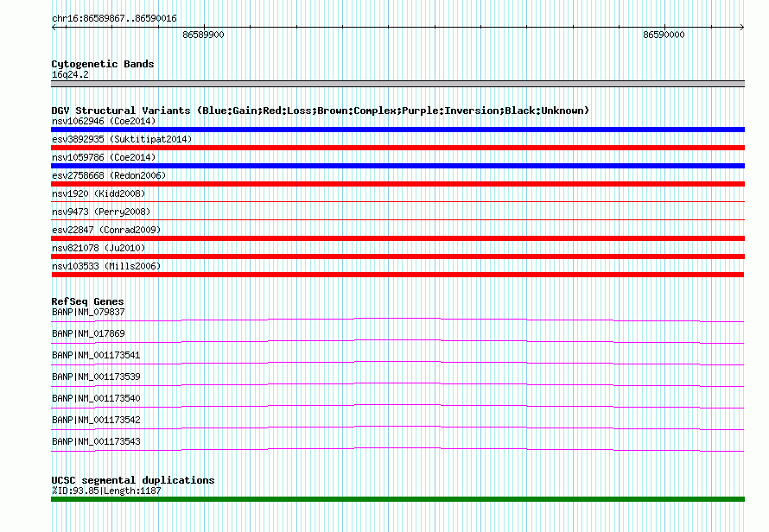
Task: Open transcript BANP|NM_001173543 label
Action: [x=96, y=442]
